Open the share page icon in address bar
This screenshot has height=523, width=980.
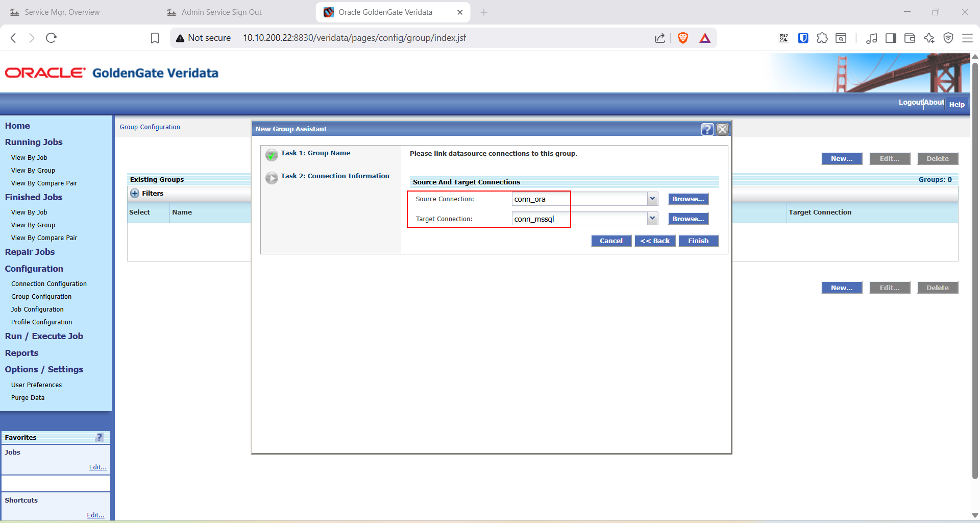coord(660,38)
